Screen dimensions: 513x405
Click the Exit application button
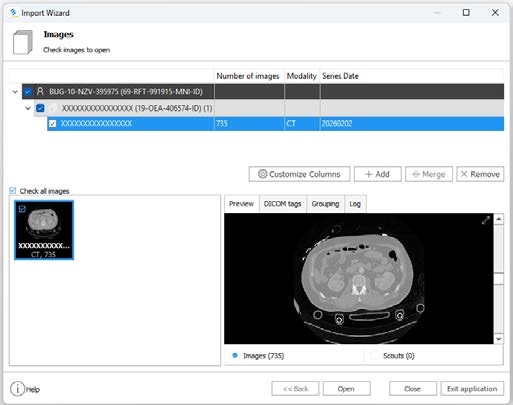click(472, 389)
